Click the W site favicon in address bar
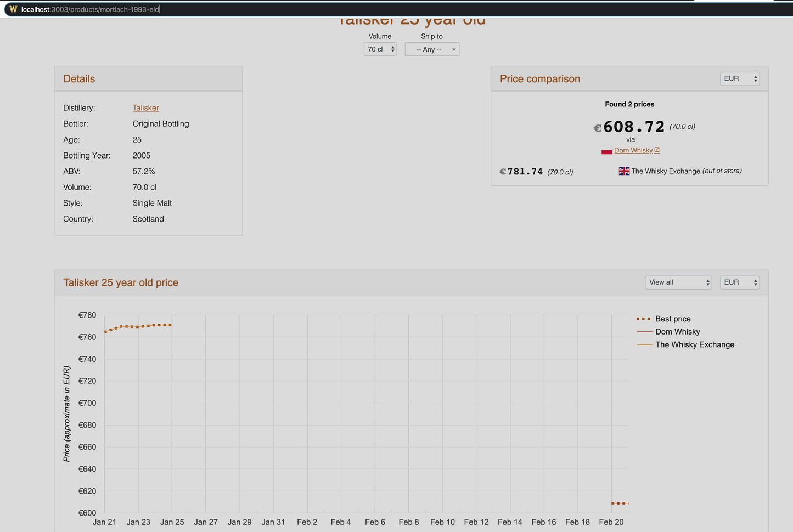 coord(13,9)
